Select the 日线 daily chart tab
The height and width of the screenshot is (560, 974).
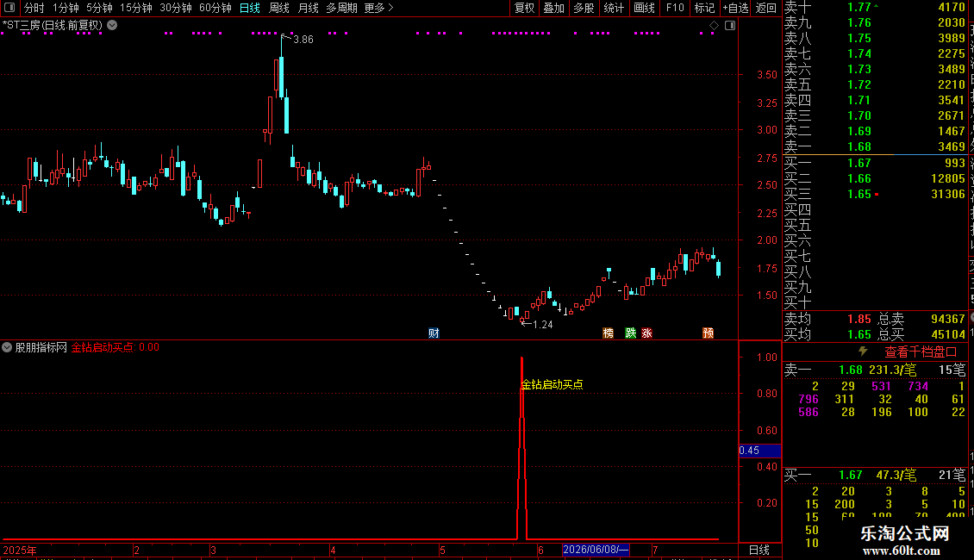[x=250, y=8]
